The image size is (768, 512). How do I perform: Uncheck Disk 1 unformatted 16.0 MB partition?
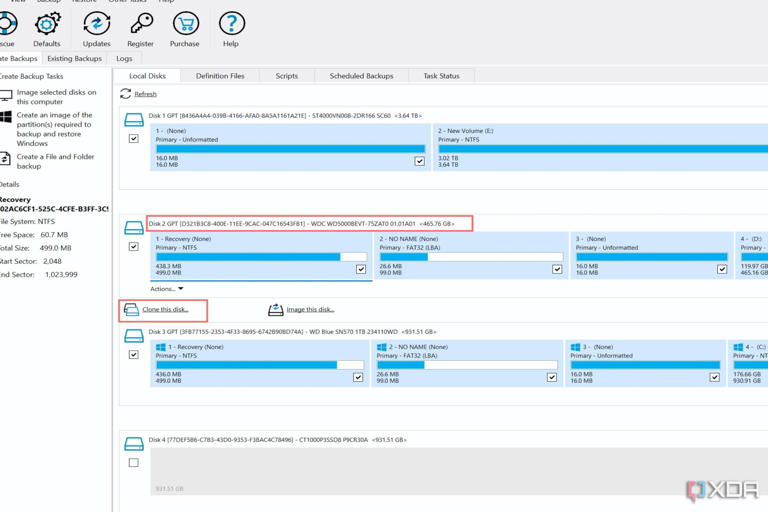pos(420,161)
